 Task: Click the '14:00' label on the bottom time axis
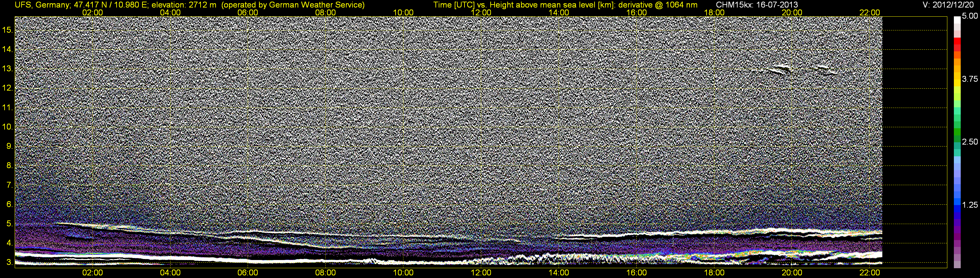point(559,273)
